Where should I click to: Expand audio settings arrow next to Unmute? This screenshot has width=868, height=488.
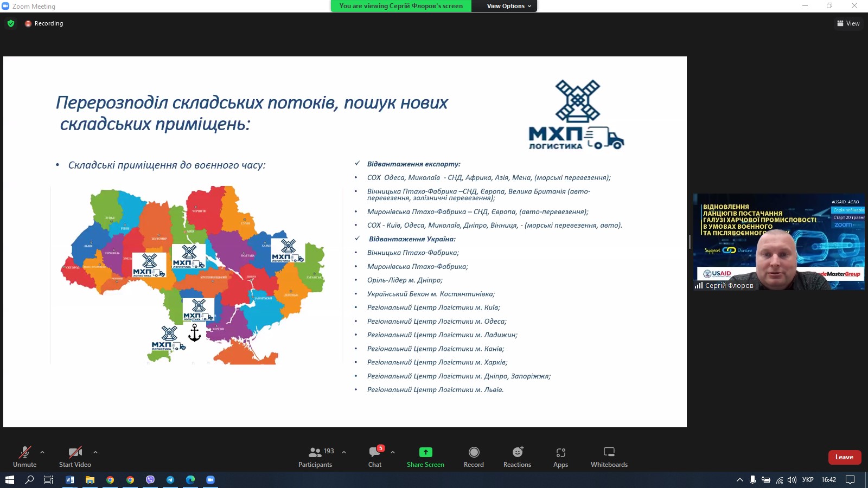[42, 452]
